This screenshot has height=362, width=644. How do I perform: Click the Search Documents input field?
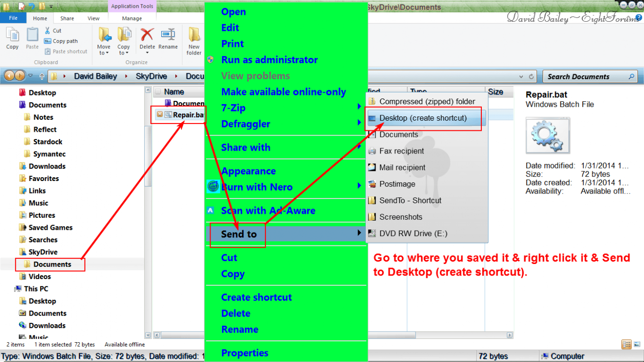pyautogui.click(x=584, y=77)
